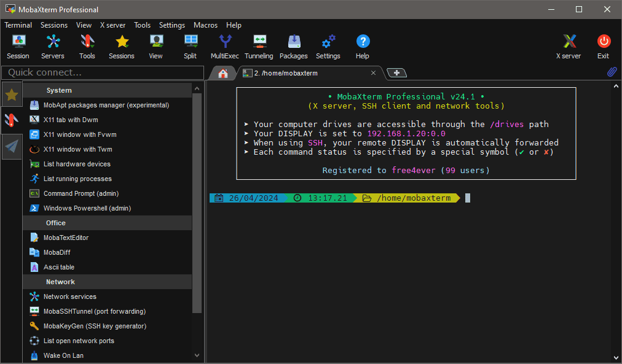The width and height of the screenshot is (622, 364).
Task: Click the System section header
Action: click(x=107, y=90)
